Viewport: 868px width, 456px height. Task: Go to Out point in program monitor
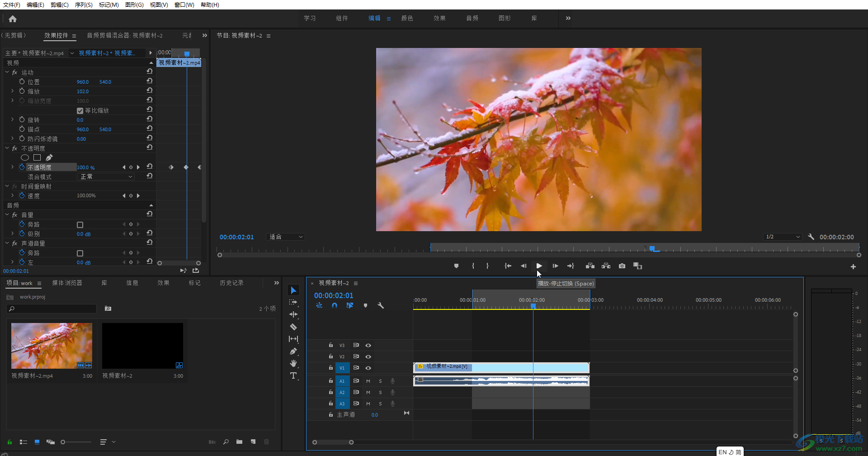tap(571, 266)
